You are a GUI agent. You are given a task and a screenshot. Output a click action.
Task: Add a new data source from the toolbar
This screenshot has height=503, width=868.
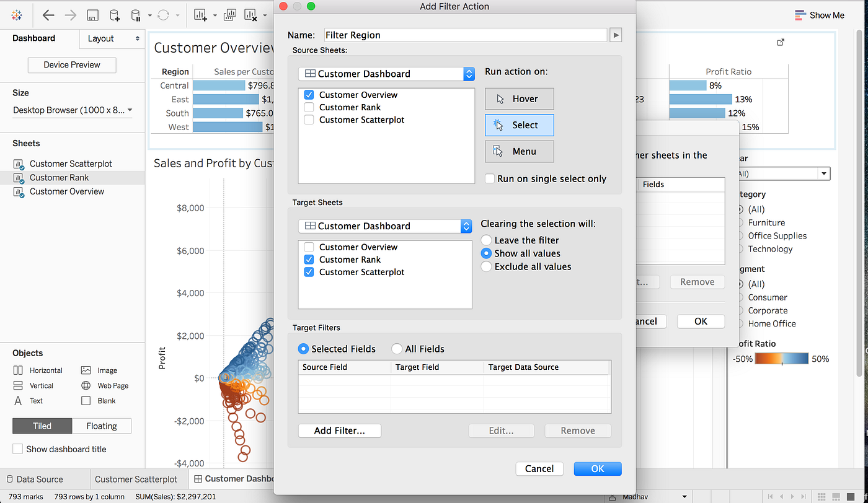click(x=115, y=15)
